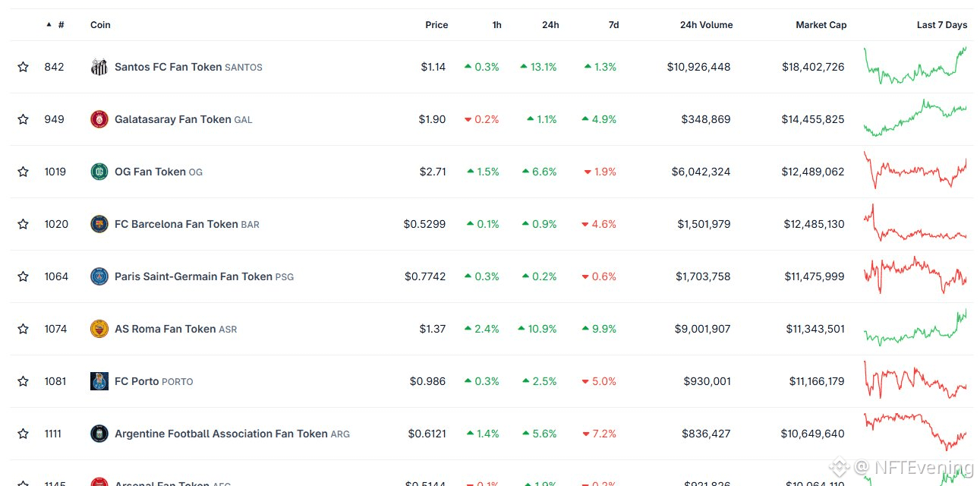
Task: Add Paris Saint-Germain token to watchlist star
Action: pyautogui.click(x=24, y=276)
